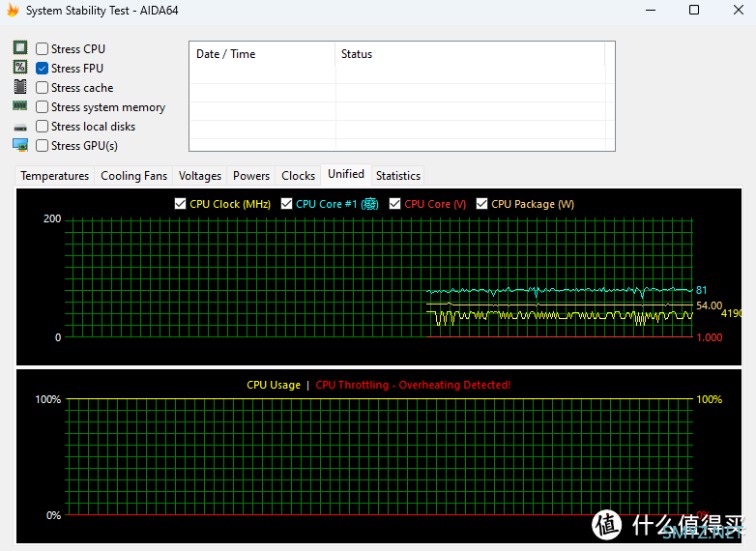Hide CPU Package (W) graph line
Viewport: 756px width, 551px height.
point(481,204)
